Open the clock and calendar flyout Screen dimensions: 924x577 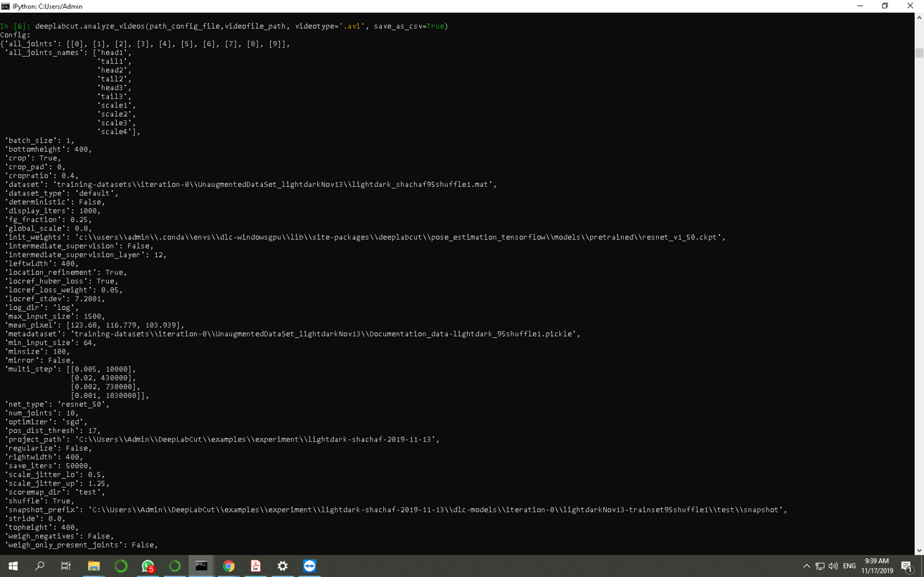tap(877, 566)
